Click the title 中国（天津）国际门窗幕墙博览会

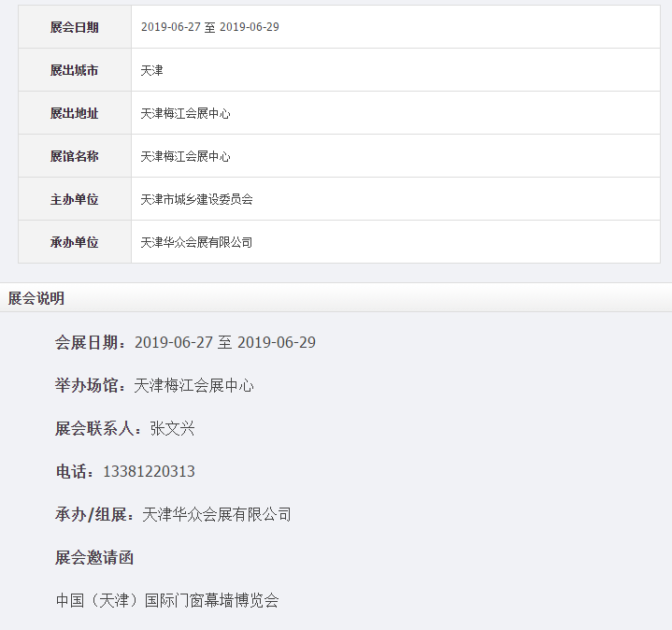(x=167, y=600)
